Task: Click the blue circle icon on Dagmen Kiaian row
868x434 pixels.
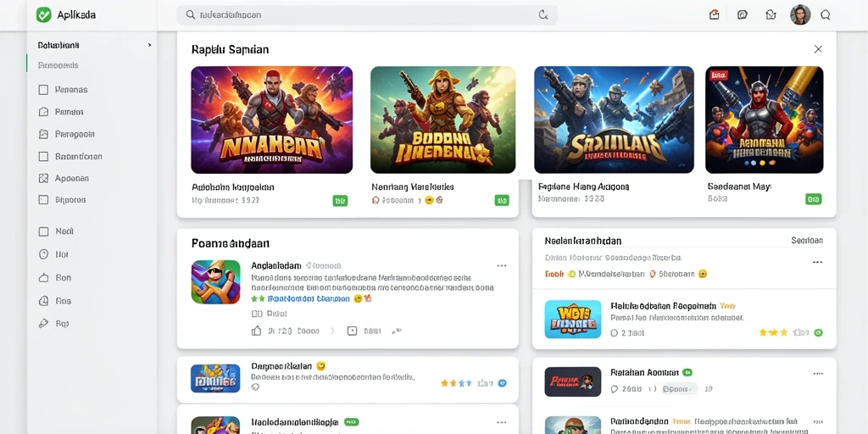Action: pyautogui.click(x=502, y=382)
